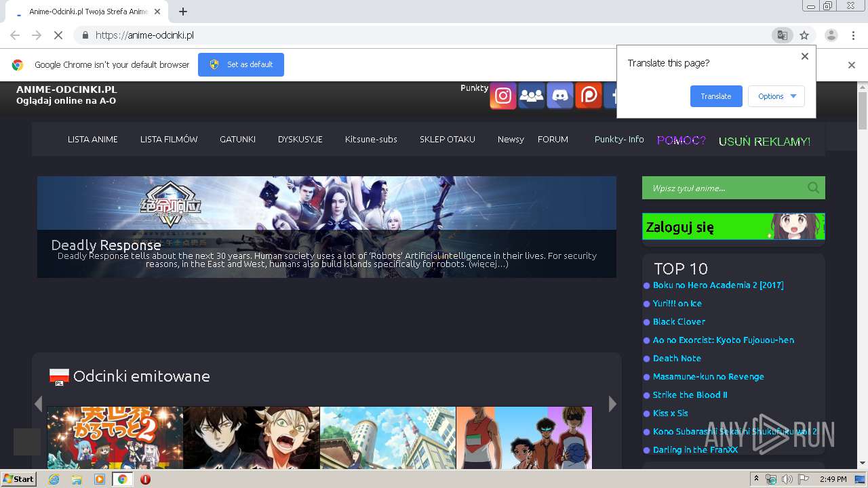Viewport: 868px width, 488px height.
Task: Dismiss the default browser infobar
Action: [852, 65]
